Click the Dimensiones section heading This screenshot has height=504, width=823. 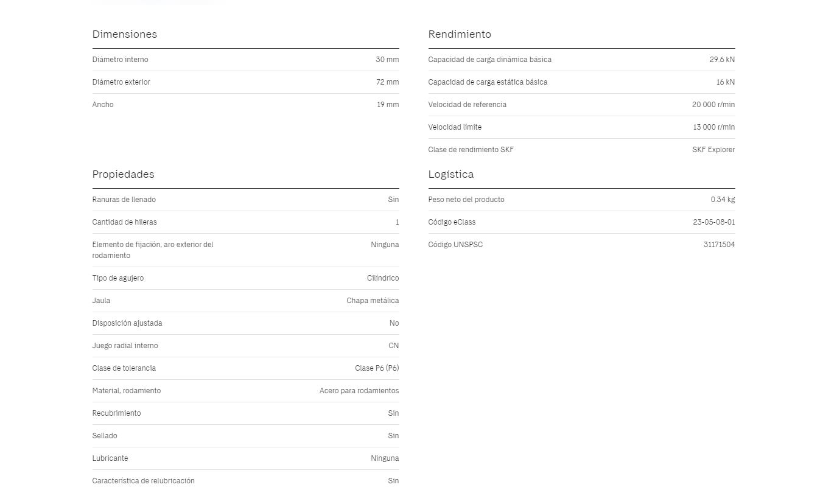pos(124,34)
